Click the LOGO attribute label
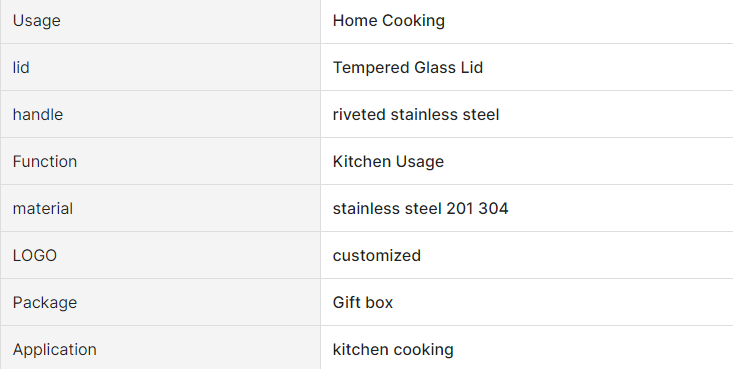 (x=35, y=255)
